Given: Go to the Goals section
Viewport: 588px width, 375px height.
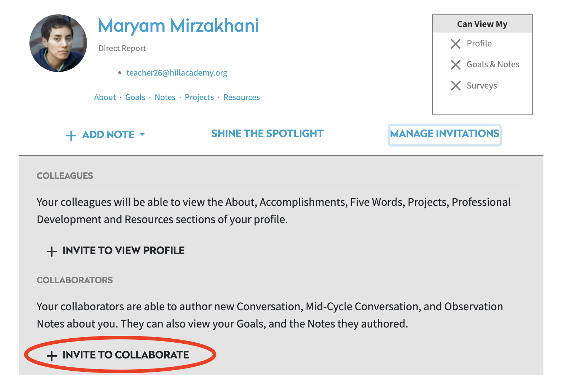Looking at the screenshot, I should (135, 97).
